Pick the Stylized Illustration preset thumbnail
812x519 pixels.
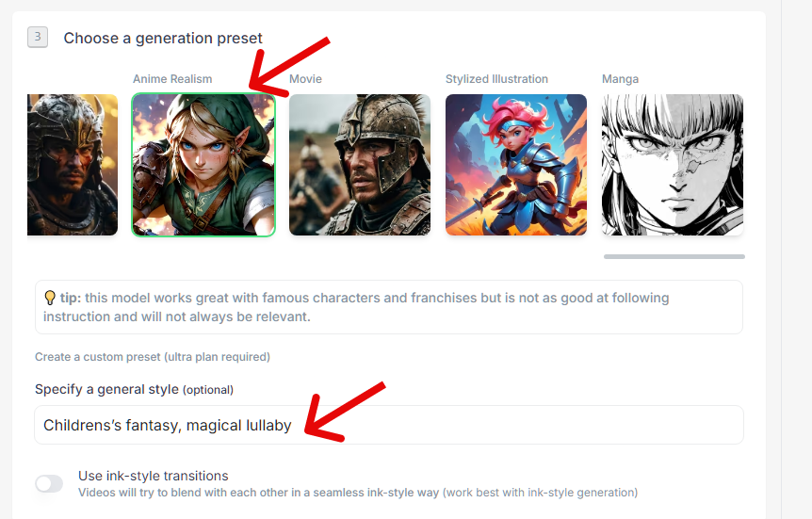point(516,165)
